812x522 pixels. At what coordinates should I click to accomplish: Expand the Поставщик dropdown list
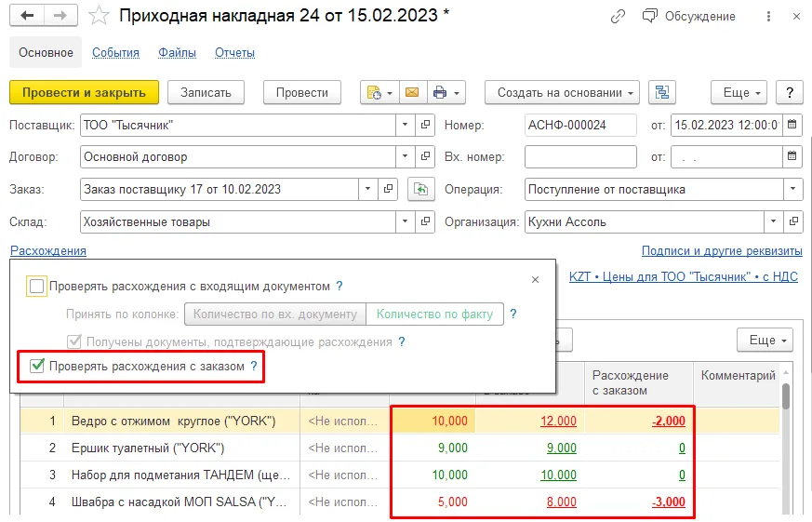pyautogui.click(x=405, y=125)
